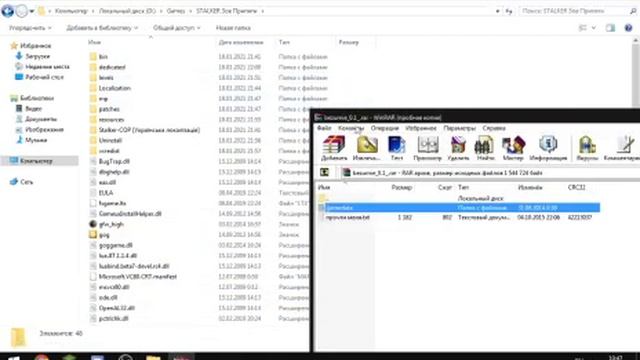
Task: Click the Games breadcrumb in address bar
Action: point(176,11)
